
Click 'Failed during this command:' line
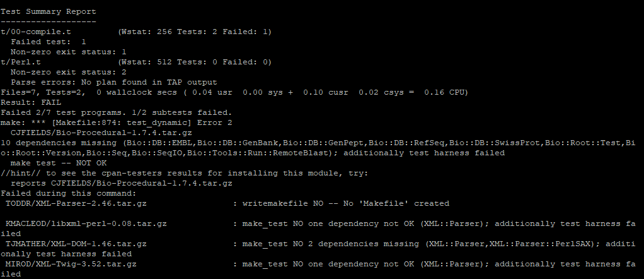click(68, 193)
